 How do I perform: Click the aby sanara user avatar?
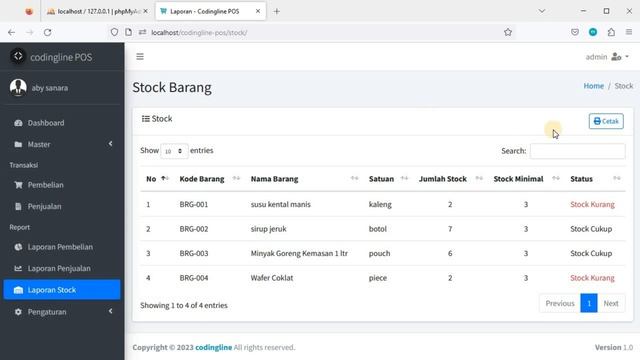[18, 87]
